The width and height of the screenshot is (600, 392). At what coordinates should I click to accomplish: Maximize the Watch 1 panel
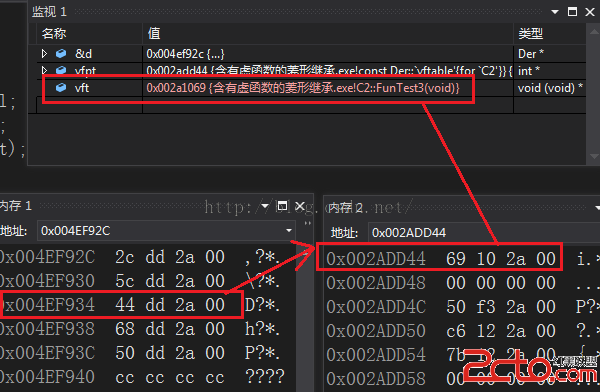coord(572,11)
